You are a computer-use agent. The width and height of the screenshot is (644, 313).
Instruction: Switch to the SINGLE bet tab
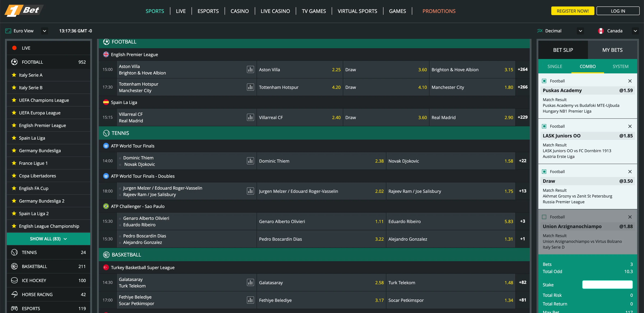coord(555,66)
